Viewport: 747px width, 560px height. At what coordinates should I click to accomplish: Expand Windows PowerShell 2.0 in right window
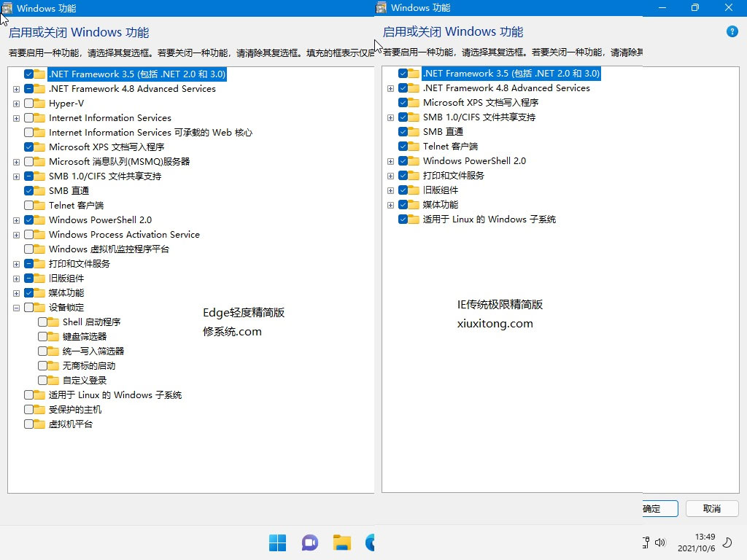pyautogui.click(x=391, y=161)
